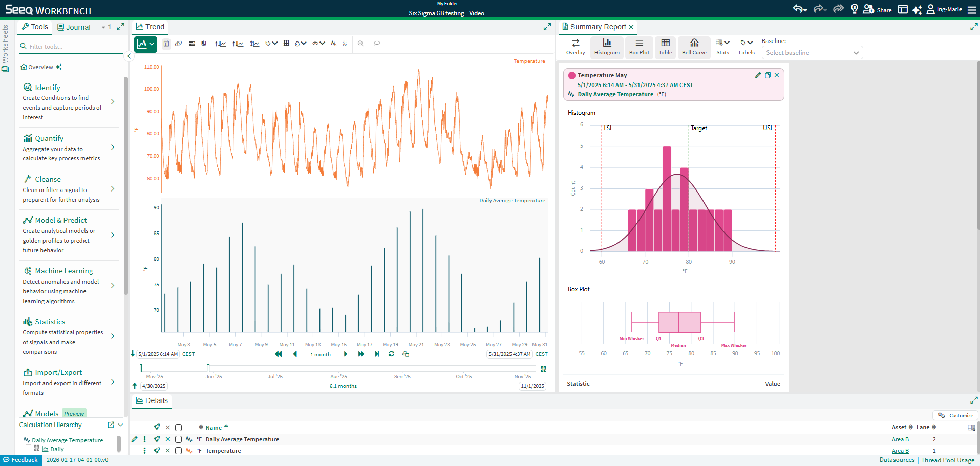Click the undo arrow in top bar
This screenshot has height=466, width=980.
(800, 9)
